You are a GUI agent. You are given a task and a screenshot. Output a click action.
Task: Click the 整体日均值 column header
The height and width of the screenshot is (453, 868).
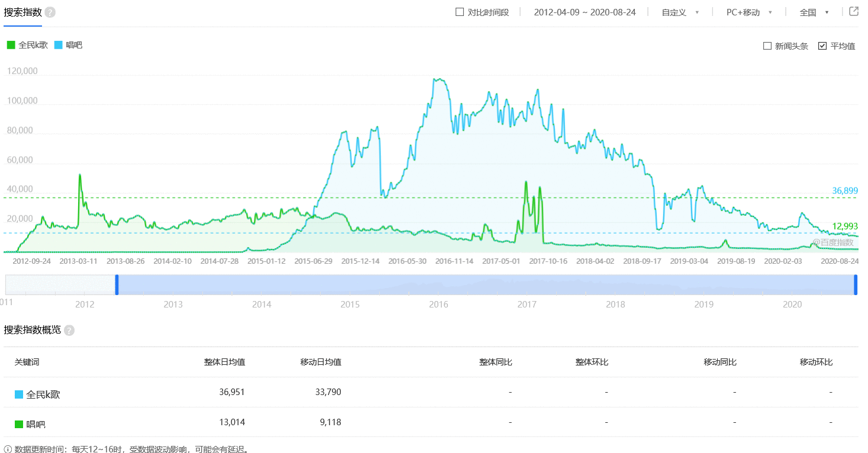[x=225, y=362]
